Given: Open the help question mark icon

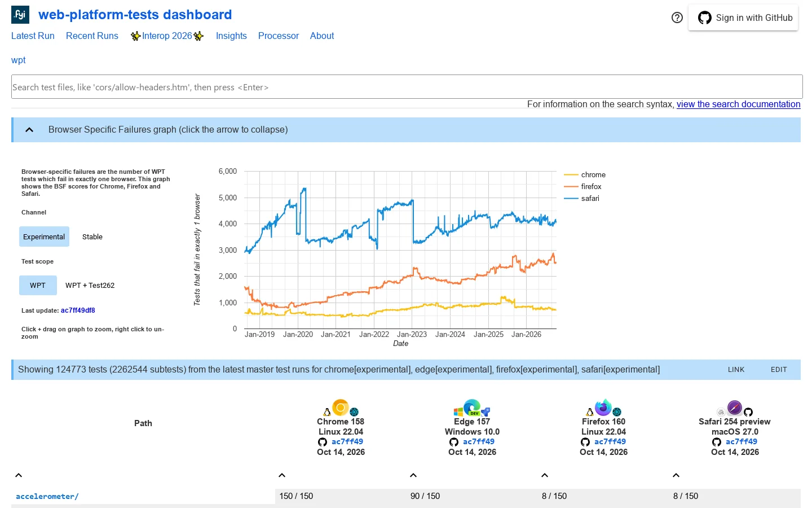Looking at the screenshot, I should tap(677, 17).
